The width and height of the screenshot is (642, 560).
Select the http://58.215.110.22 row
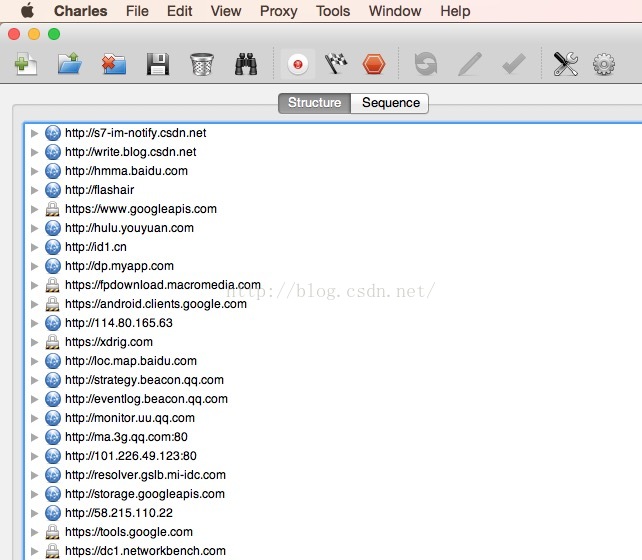tap(333, 513)
